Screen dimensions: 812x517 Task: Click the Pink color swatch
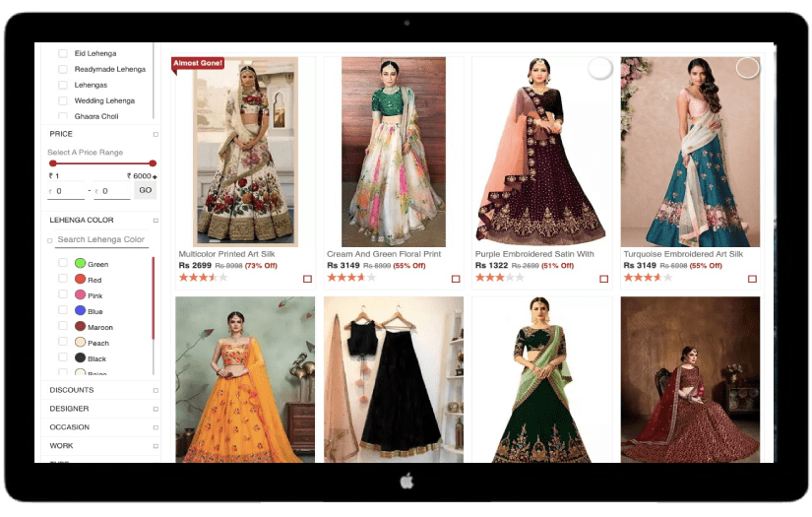pos(81,294)
